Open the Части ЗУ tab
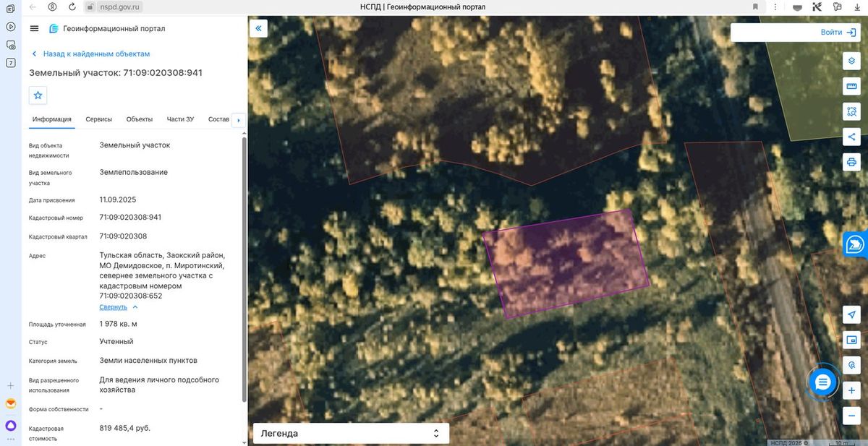 point(180,119)
